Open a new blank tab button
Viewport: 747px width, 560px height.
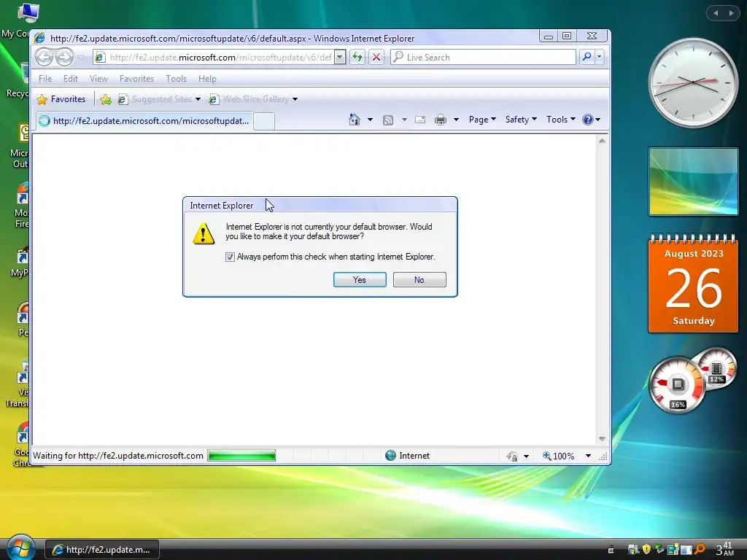tap(264, 122)
